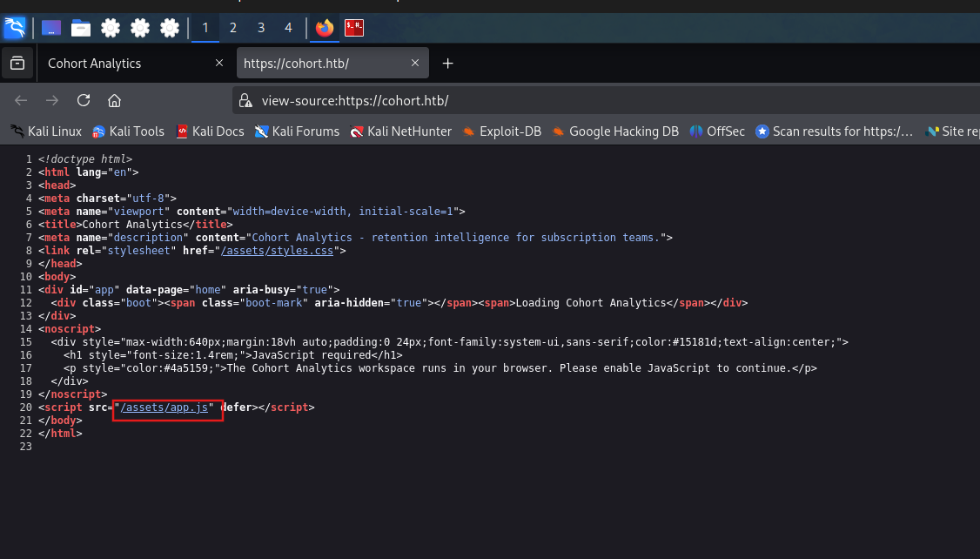980x559 pixels.
Task: Open the /assets/app.js source link
Action: (x=164, y=407)
